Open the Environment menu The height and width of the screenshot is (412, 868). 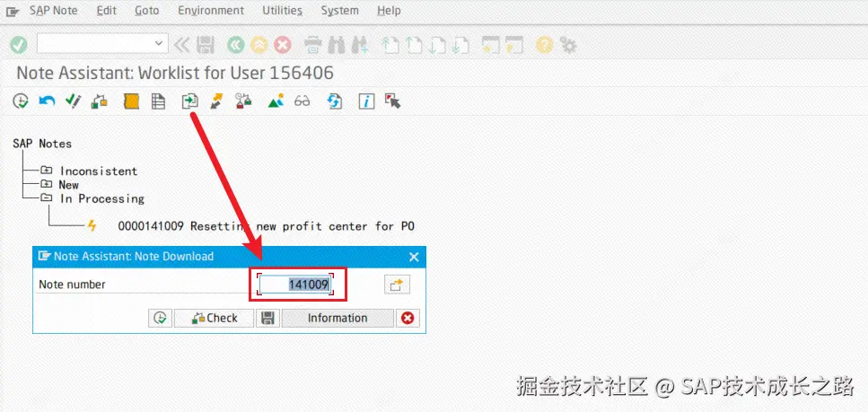pyautogui.click(x=211, y=11)
